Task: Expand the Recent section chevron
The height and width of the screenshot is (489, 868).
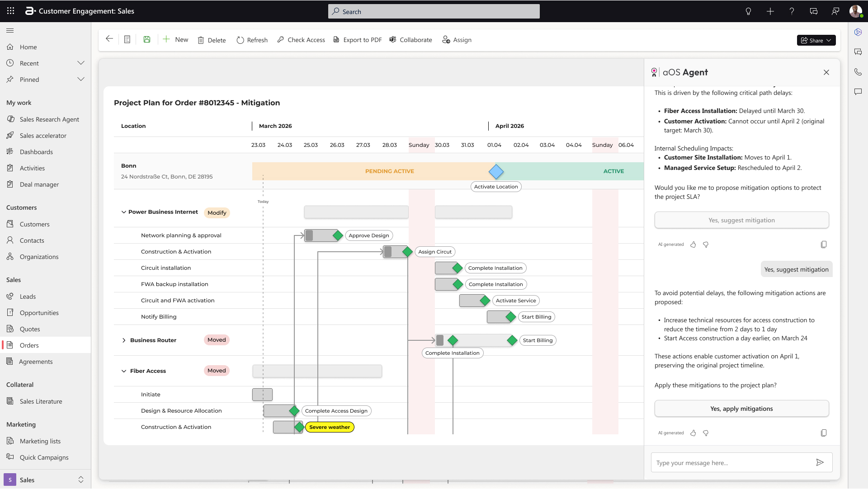Action: pyautogui.click(x=81, y=63)
